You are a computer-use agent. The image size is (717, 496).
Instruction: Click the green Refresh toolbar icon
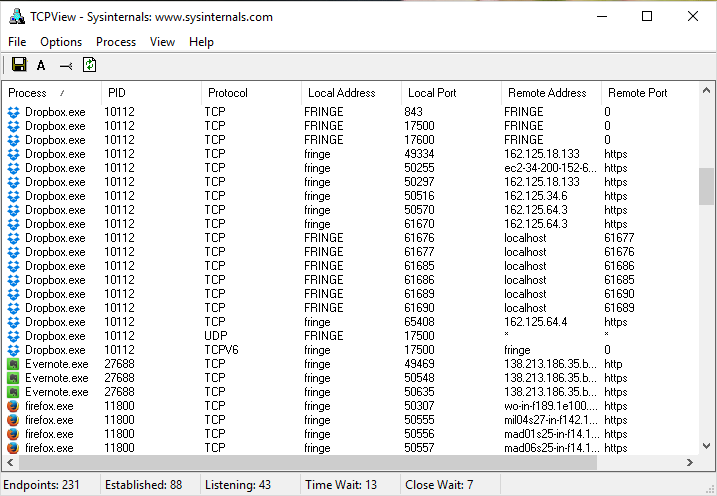point(89,65)
